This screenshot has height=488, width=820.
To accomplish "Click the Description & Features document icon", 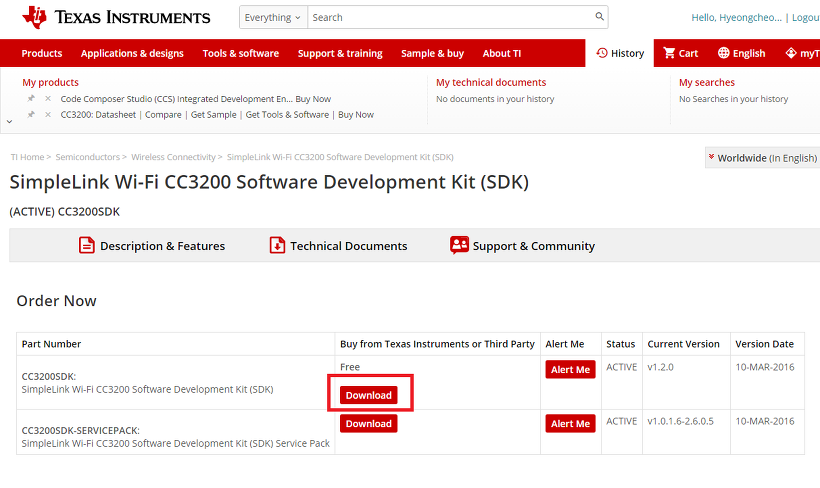I will 87,245.
